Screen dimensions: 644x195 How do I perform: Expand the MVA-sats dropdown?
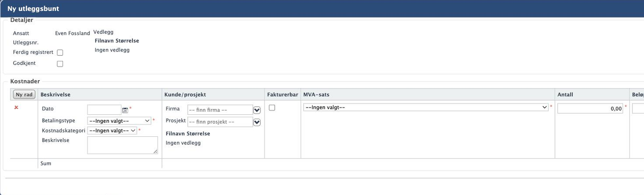425,108
